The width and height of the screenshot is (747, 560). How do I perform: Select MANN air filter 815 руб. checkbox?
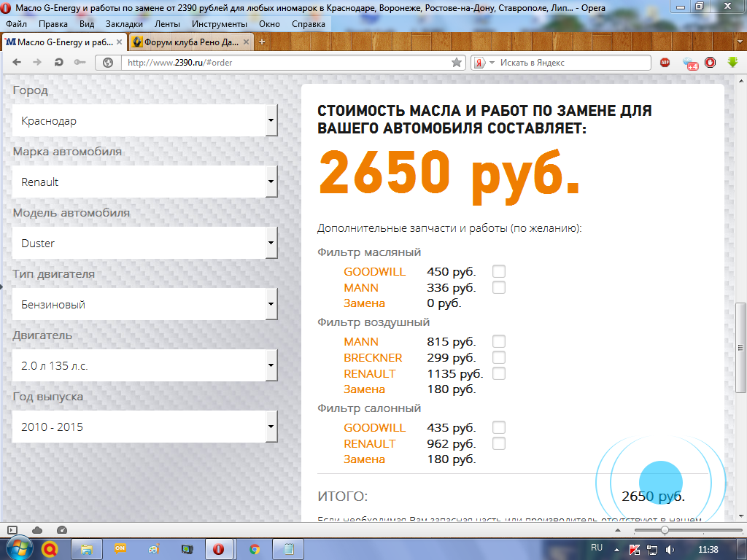tap(499, 341)
